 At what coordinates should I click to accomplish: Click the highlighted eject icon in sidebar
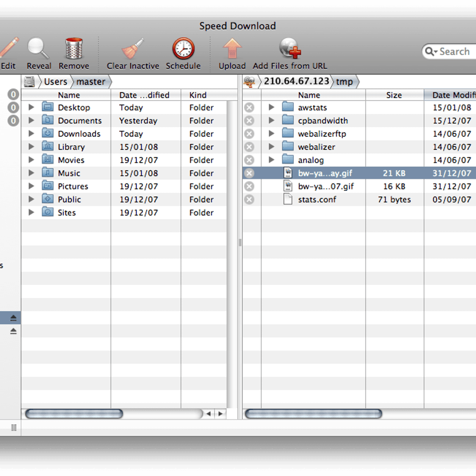coord(13,318)
